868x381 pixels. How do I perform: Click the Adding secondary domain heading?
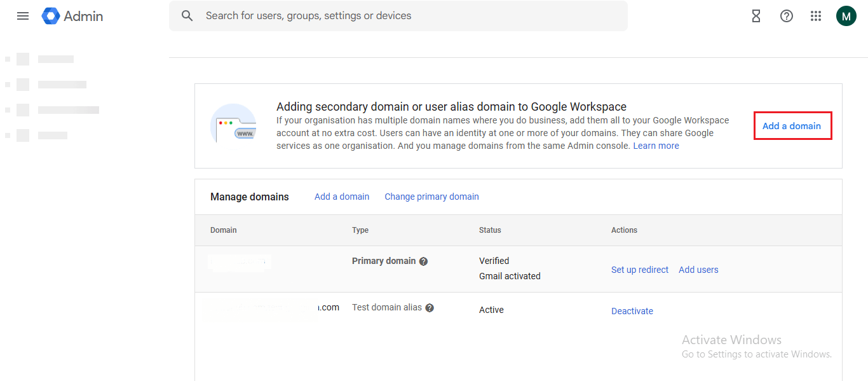tap(451, 107)
